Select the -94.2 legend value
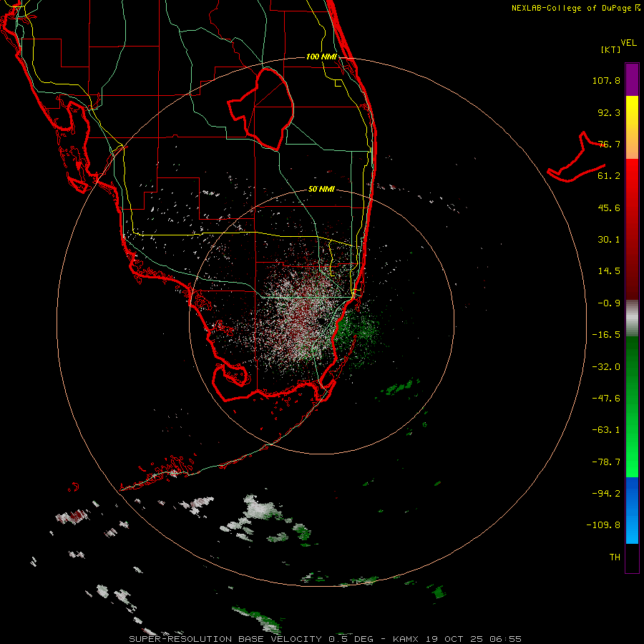The height and width of the screenshot is (644, 644). click(x=606, y=493)
